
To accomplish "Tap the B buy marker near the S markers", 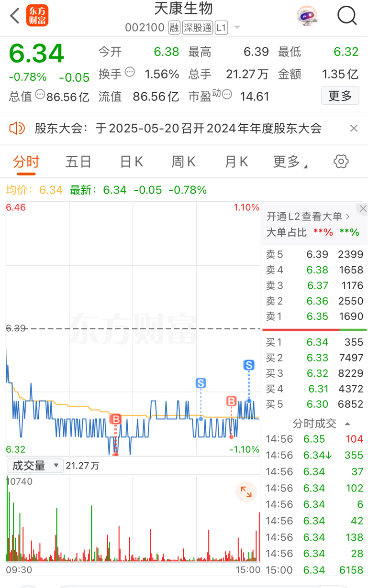I will [x=232, y=401].
